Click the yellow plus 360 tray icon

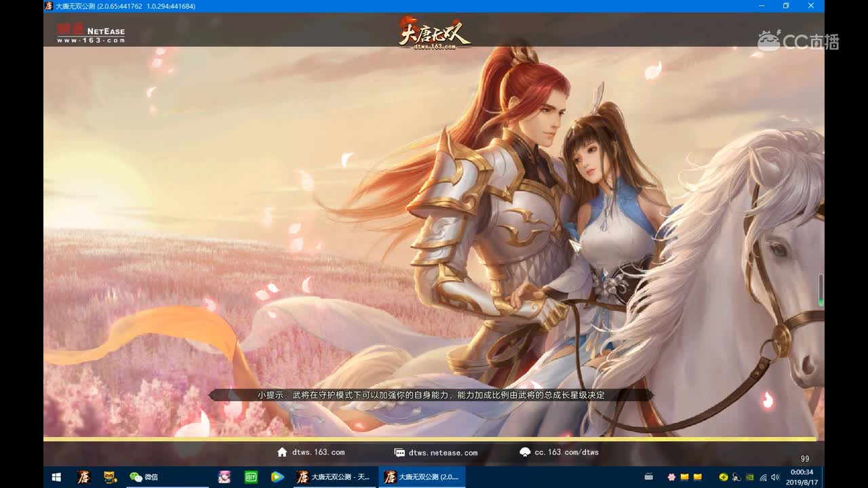pos(724,477)
